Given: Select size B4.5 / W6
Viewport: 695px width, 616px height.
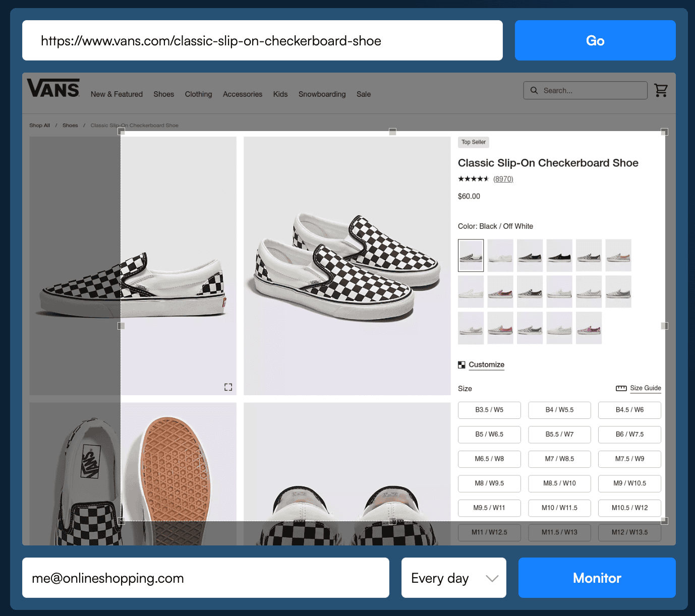Looking at the screenshot, I should pos(629,410).
